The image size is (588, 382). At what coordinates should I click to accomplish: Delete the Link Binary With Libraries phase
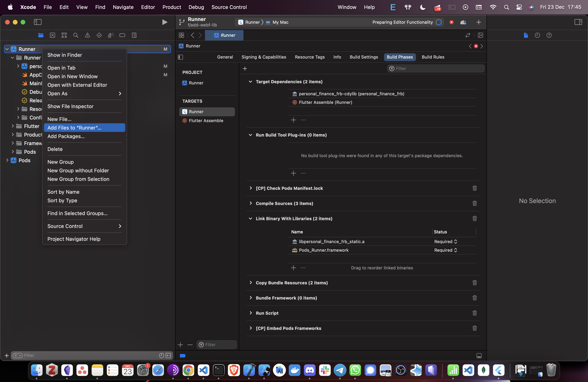pos(475,218)
